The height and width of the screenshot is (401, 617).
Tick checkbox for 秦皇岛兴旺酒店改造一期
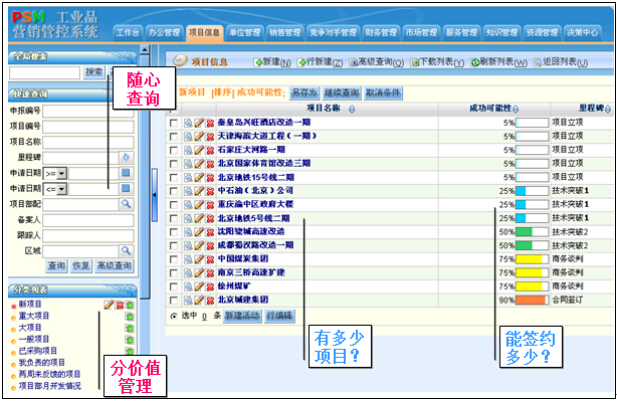[x=175, y=122]
